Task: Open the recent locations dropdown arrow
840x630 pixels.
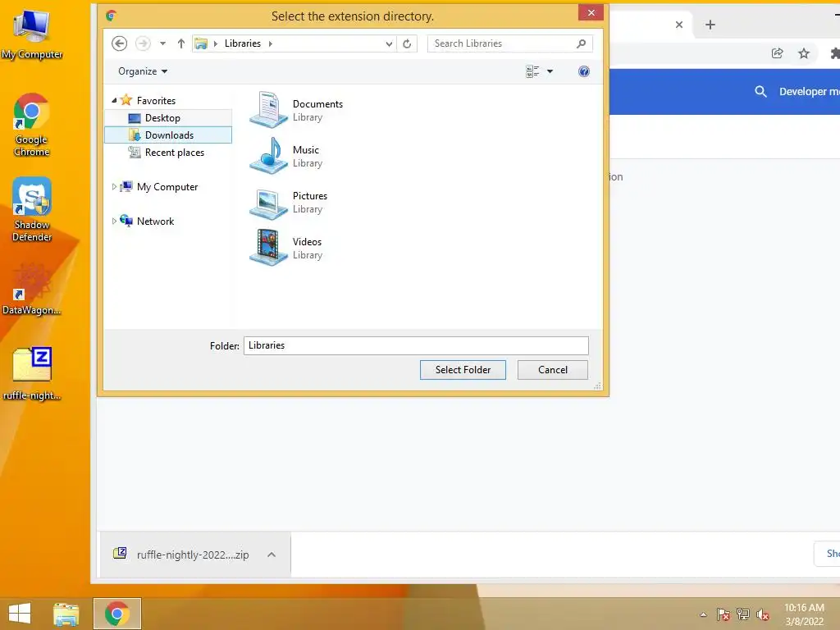Action: coord(163,43)
